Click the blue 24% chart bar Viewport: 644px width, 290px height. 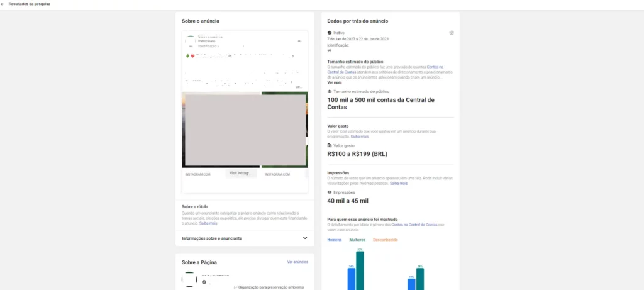pyautogui.click(x=352, y=279)
